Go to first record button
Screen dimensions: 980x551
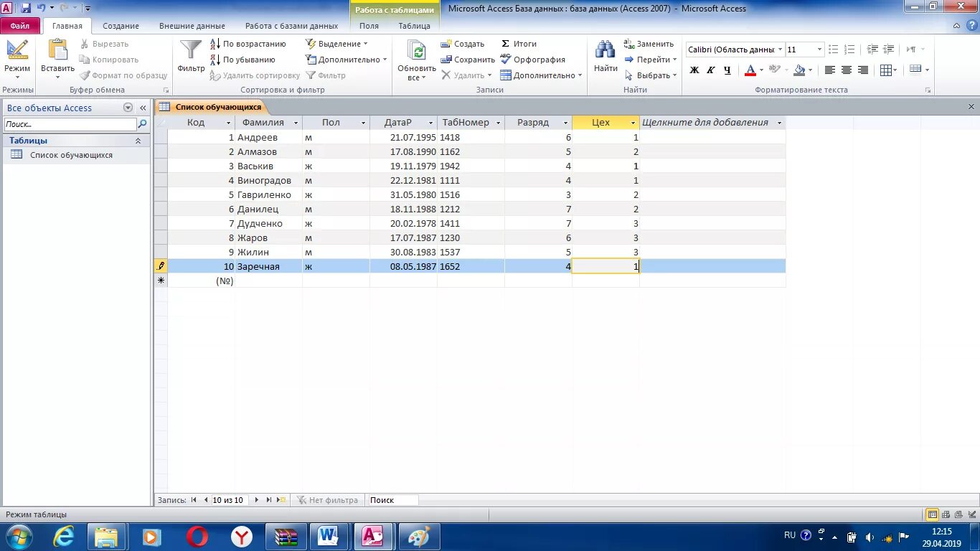tap(194, 500)
